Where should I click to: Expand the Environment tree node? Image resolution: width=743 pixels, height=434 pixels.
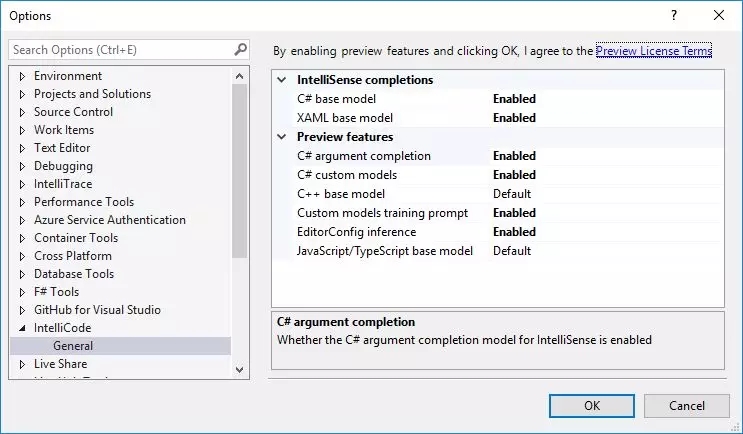pyautogui.click(x=22, y=76)
